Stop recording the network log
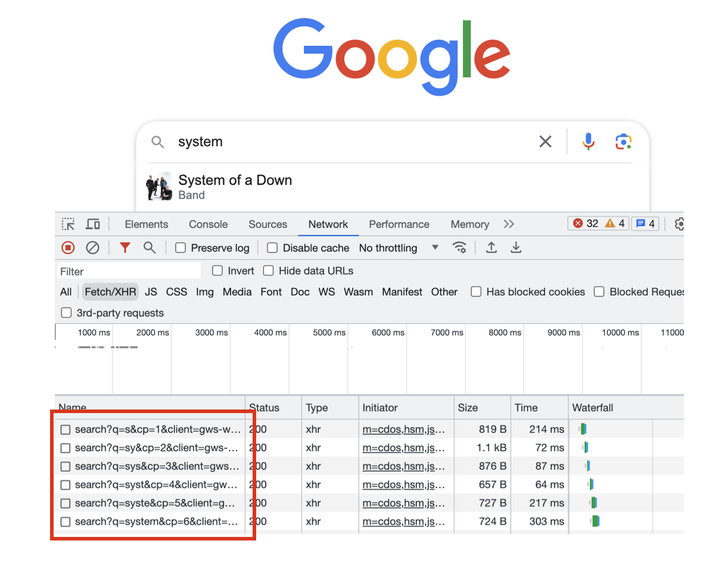The width and height of the screenshot is (728, 575). 68,248
